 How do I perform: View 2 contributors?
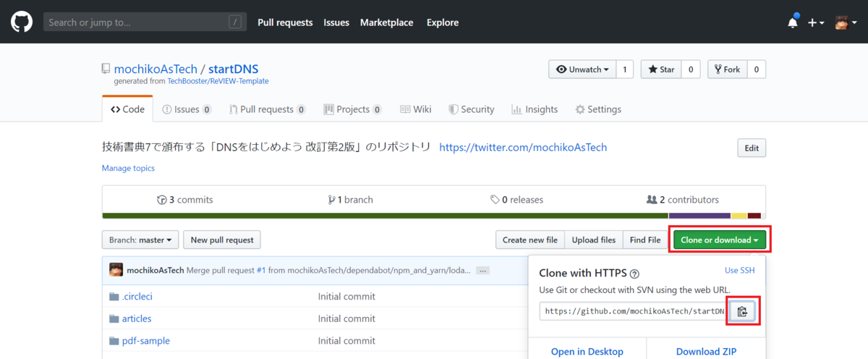tap(683, 200)
